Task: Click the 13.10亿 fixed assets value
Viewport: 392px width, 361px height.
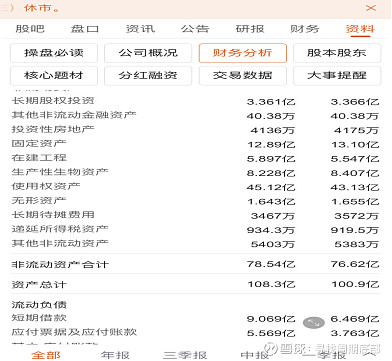Action: coord(355,145)
